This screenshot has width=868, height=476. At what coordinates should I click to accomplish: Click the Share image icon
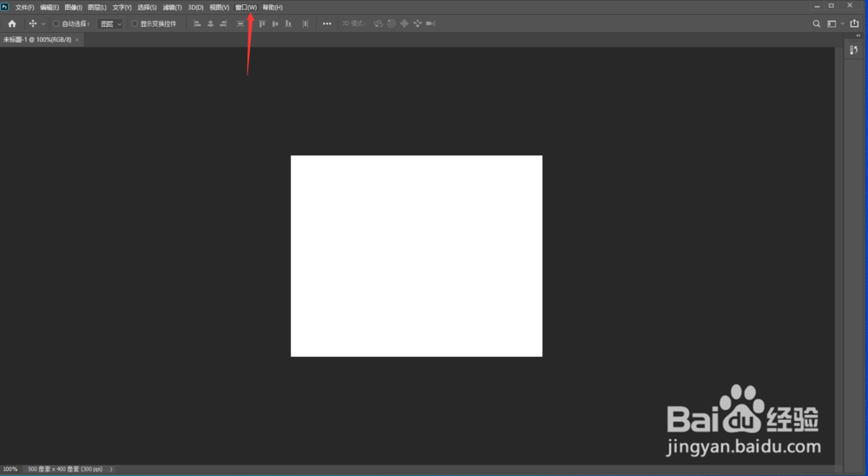tap(855, 23)
